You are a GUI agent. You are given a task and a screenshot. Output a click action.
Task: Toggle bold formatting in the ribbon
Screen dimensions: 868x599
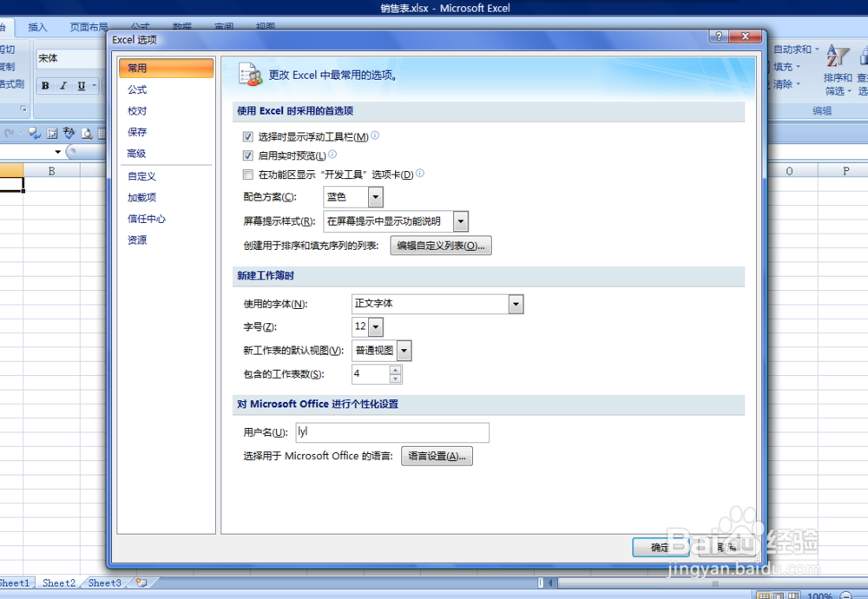45,86
